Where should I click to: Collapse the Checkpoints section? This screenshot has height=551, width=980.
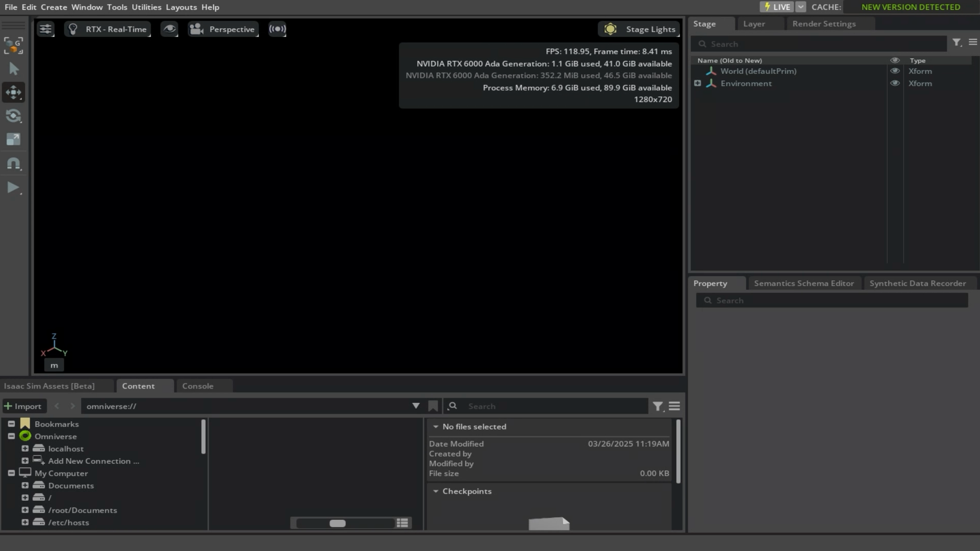click(x=435, y=491)
